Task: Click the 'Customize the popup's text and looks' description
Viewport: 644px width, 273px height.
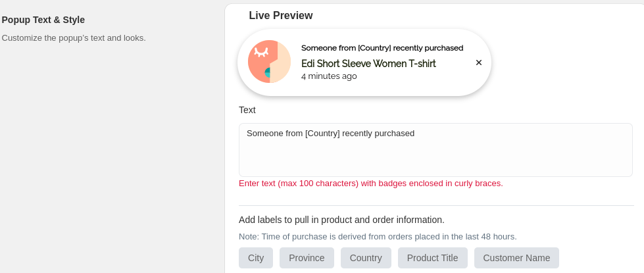Action: click(x=74, y=38)
